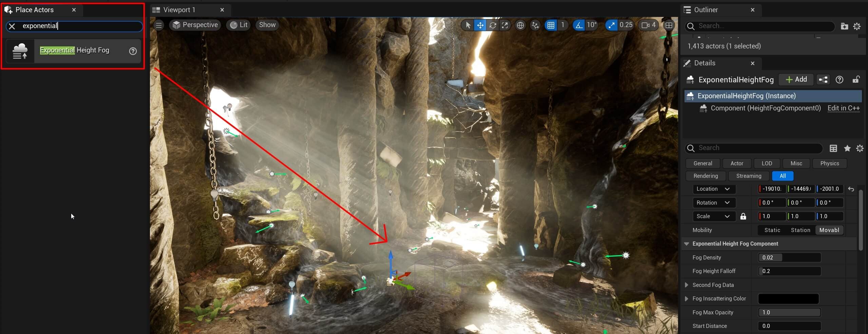This screenshot has height=334, width=868.
Task: Expand Second Fog Data section
Action: pos(687,285)
